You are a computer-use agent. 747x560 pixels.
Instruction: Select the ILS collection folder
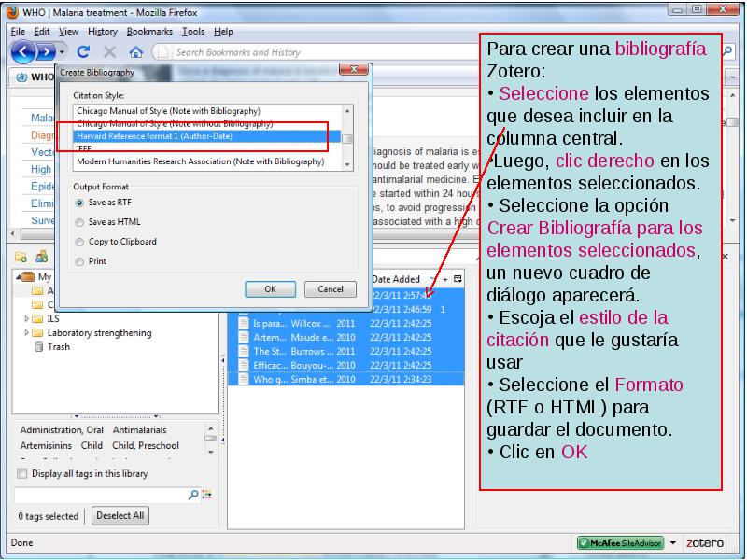pos(46,319)
